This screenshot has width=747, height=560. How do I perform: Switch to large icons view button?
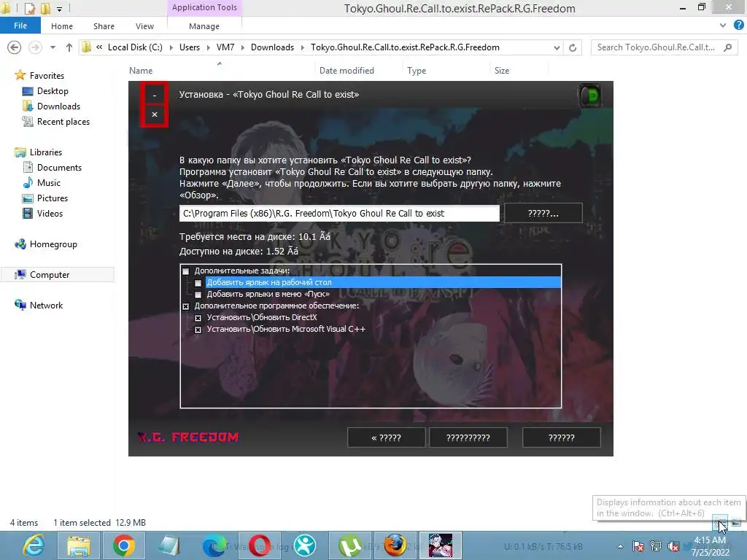736,522
